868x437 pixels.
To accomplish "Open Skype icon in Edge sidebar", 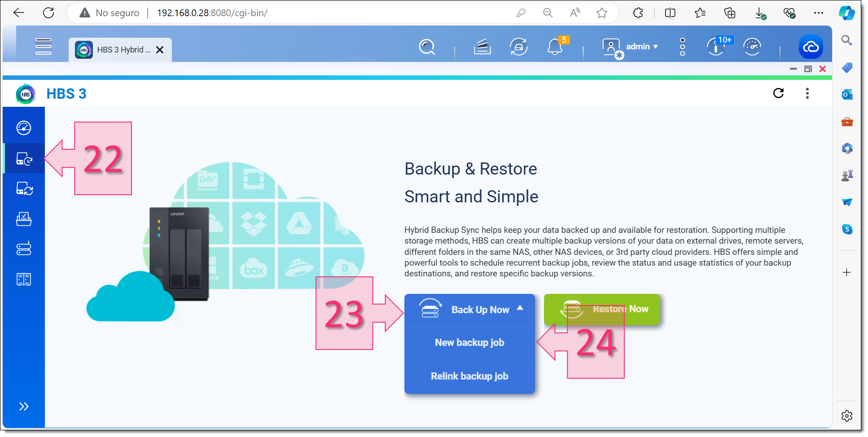I will coord(847,229).
